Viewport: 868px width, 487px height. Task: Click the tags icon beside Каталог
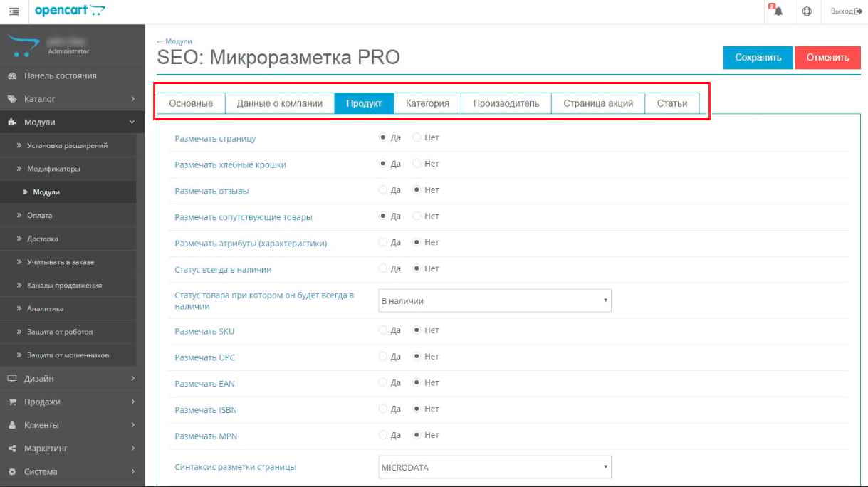pyautogui.click(x=12, y=99)
